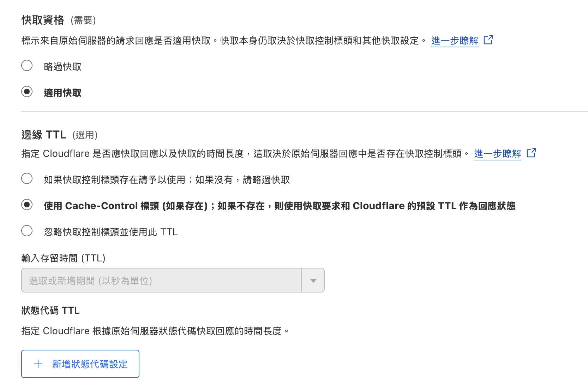Click plus icon in 新增狀態代碼設定 button
The height and width of the screenshot is (390, 588).
pyautogui.click(x=38, y=364)
